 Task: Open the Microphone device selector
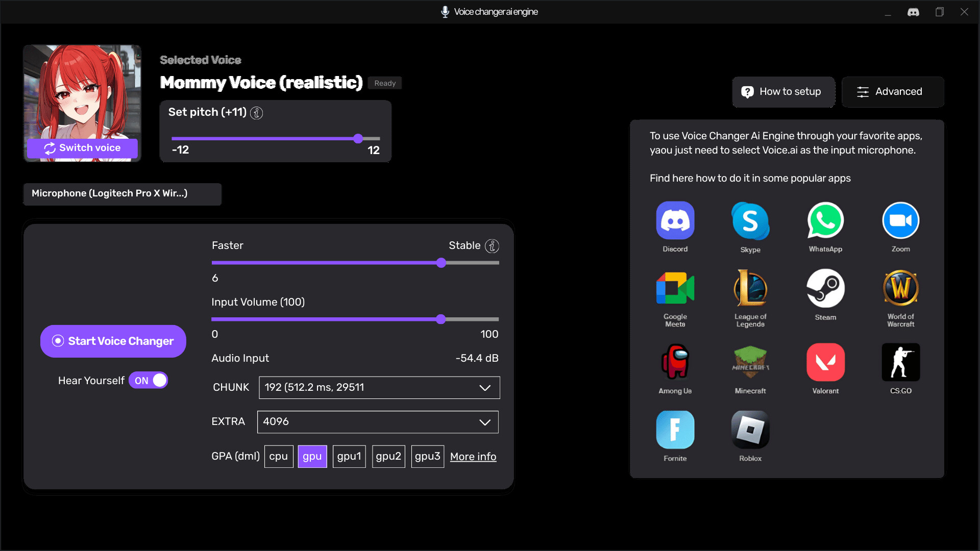(x=122, y=194)
